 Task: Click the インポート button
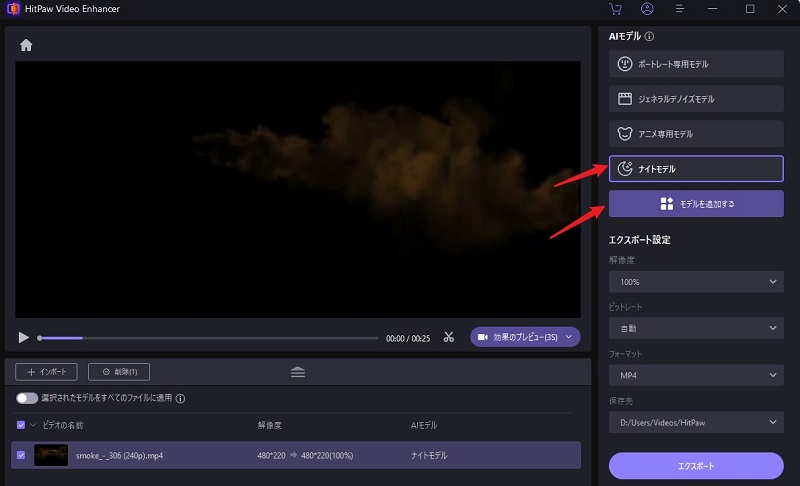(x=46, y=372)
